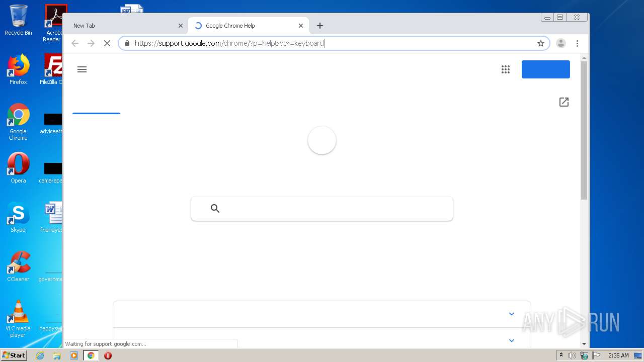644x362 pixels.
Task: Open a new browser tab
Action: click(320, 26)
